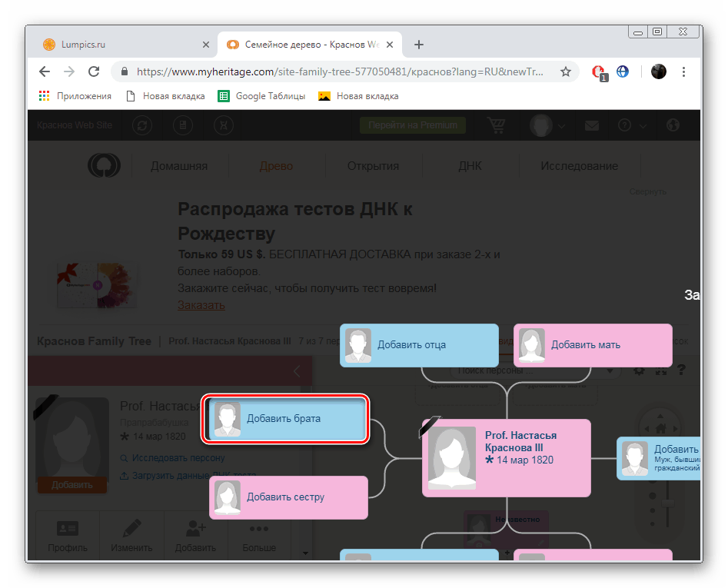Enter fullscreen tree view with the expand icon

tap(660, 370)
